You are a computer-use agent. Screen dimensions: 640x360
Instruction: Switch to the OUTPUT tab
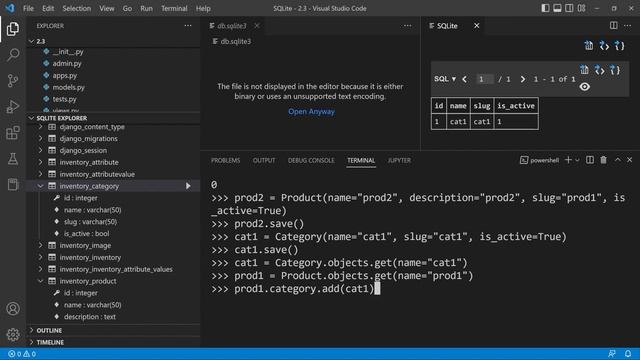pyautogui.click(x=264, y=160)
